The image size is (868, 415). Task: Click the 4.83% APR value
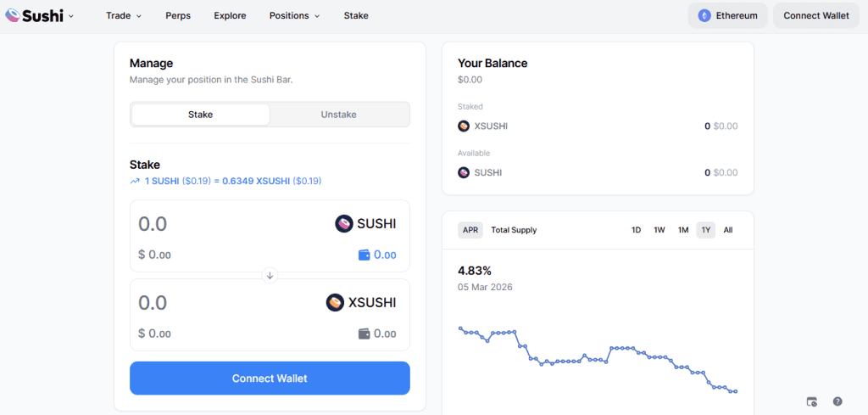coord(475,271)
